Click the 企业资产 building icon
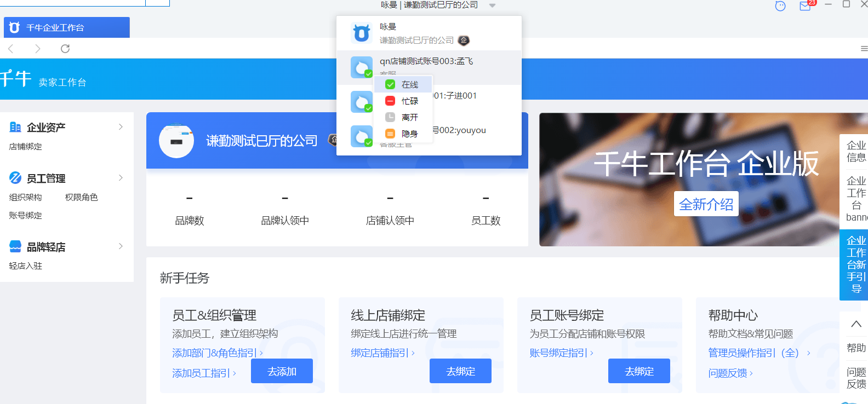868x404 pixels. pos(15,127)
